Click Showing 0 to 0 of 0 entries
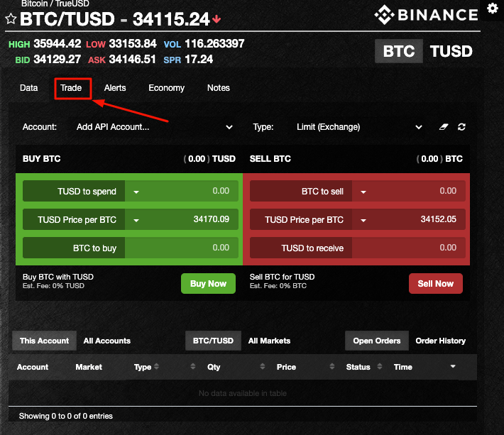Viewport: 504px width, 435px height. [66, 416]
